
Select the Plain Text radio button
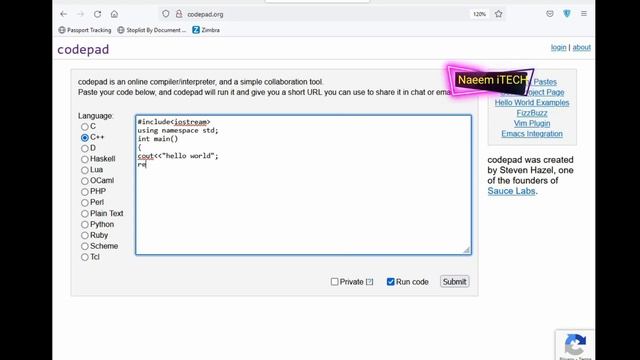click(x=84, y=213)
